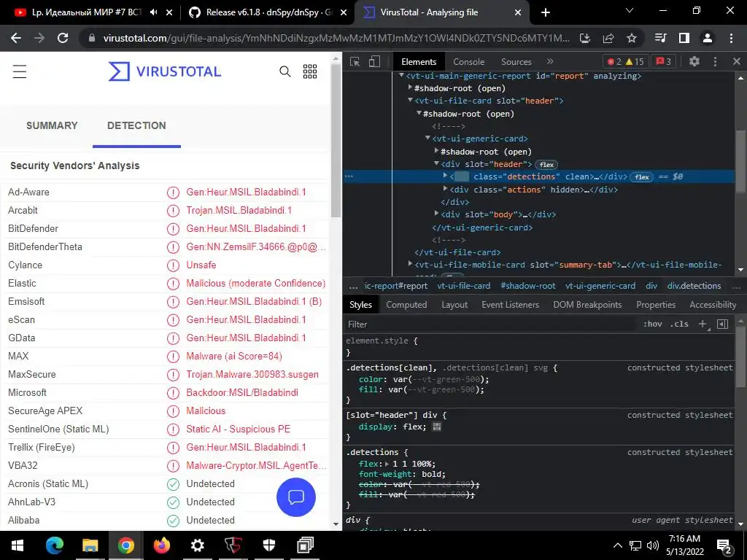
Task: Open the media control icon in Chrome toolbar
Action: coord(660,38)
